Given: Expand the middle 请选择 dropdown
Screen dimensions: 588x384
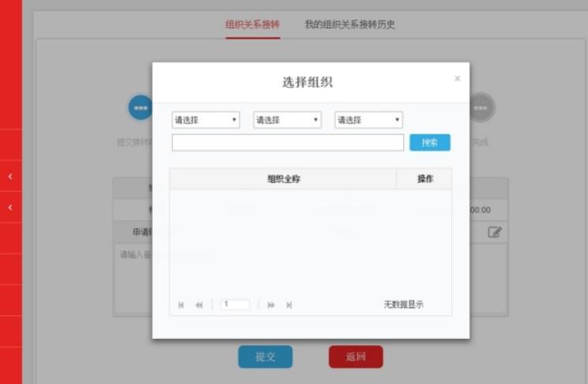Looking at the screenshot, I should 287,120.
